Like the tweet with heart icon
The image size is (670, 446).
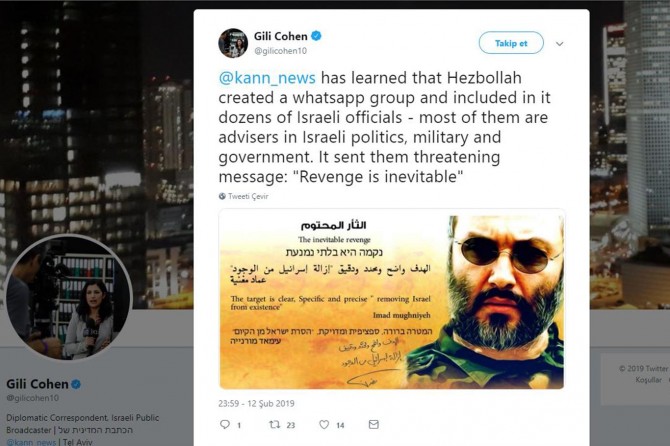[324, 424]
